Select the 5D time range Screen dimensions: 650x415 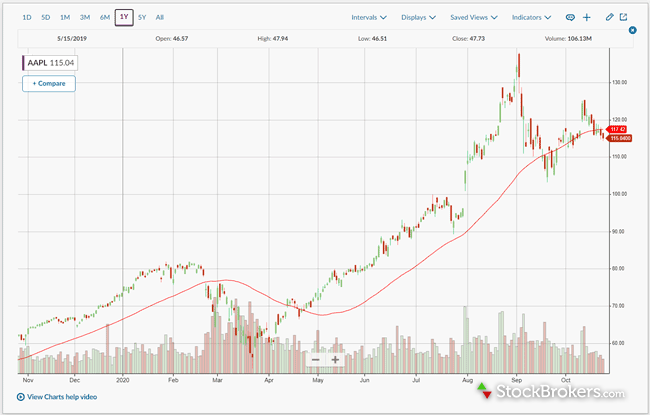pos(46,17)
